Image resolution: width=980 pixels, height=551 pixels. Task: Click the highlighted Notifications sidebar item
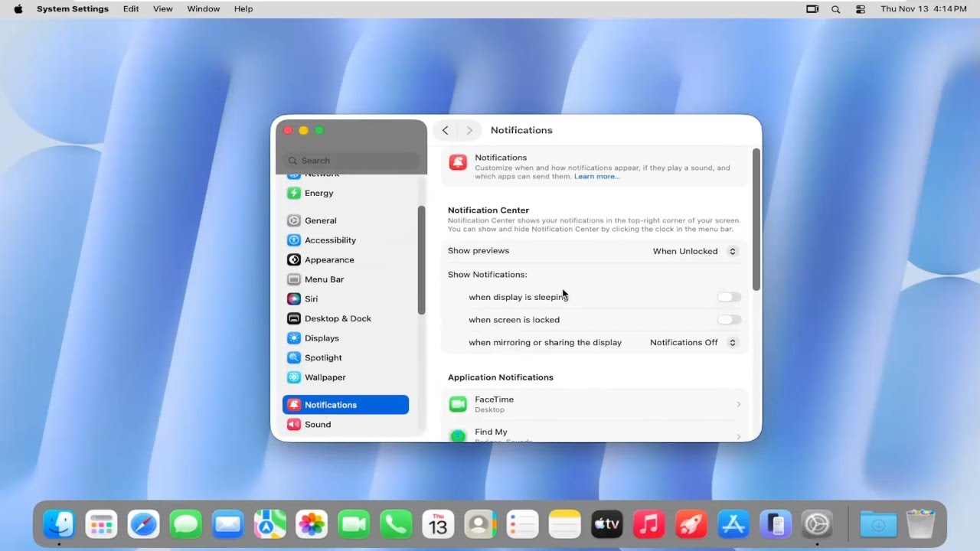(x=345, y=405)
